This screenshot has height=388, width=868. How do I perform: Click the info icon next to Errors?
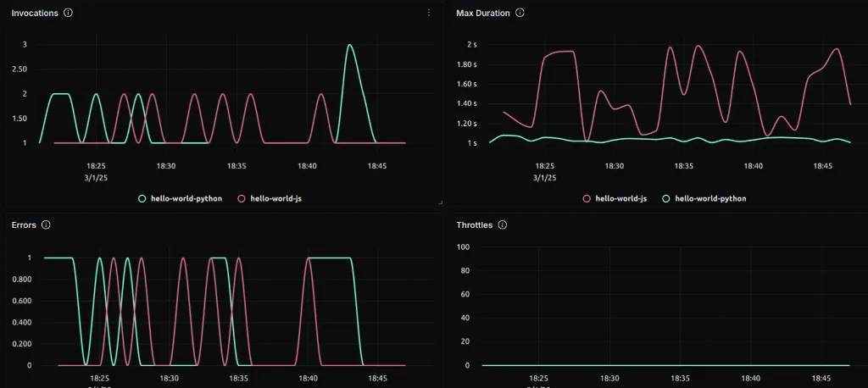click(46, 225)
